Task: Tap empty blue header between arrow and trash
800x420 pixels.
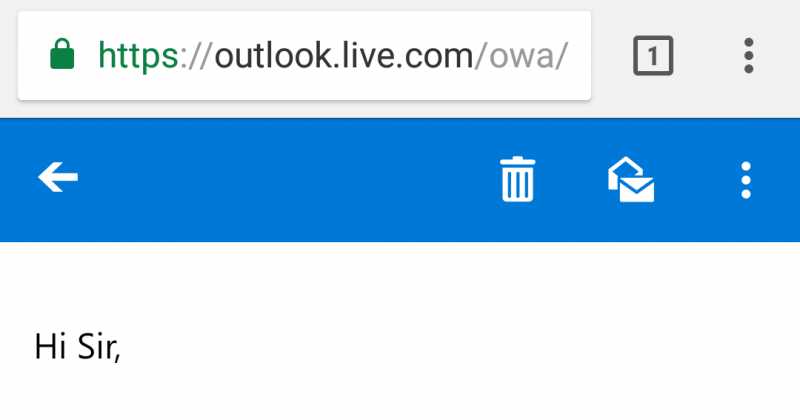Action: point(288,180)
